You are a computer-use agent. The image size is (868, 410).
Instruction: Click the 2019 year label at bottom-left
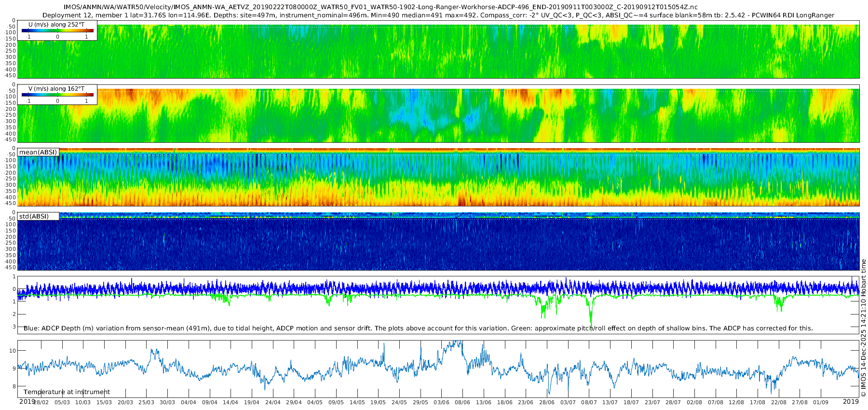pyautogui.click(x=27, y=402)
